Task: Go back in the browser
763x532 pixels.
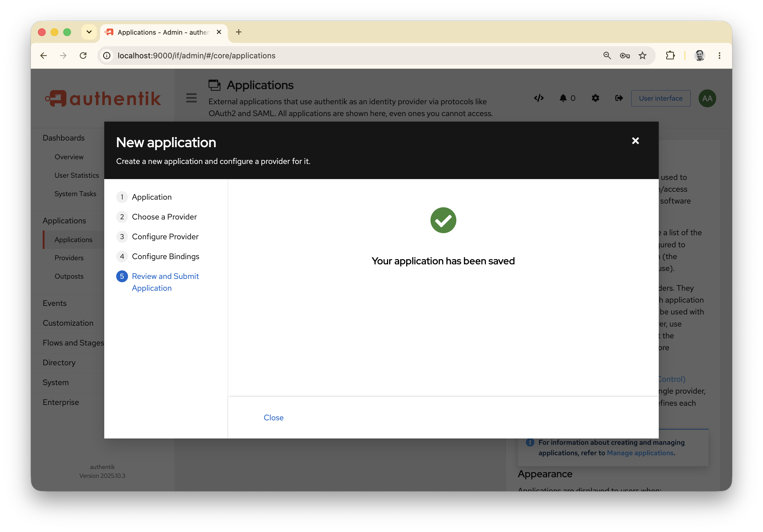Action: (x=43, y=56)
